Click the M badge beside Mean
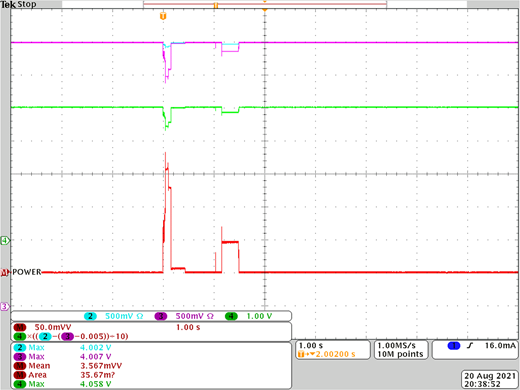520x390 pixels. (20, 366)
